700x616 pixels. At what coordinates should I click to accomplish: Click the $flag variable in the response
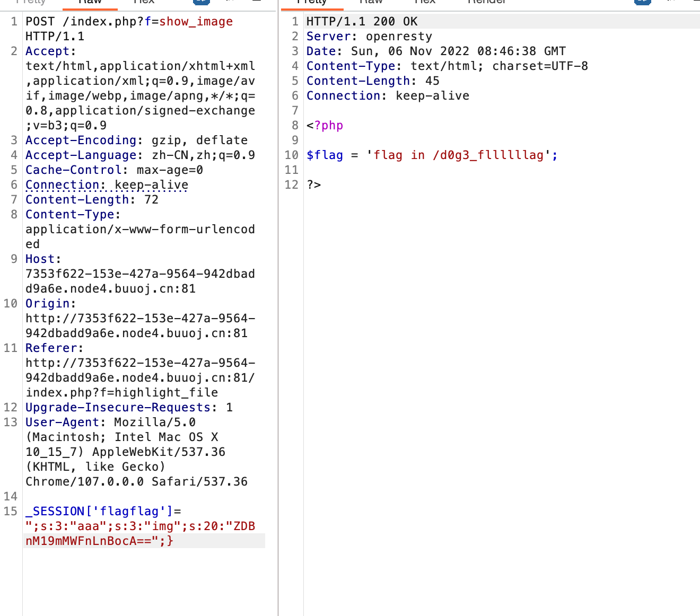325,155
